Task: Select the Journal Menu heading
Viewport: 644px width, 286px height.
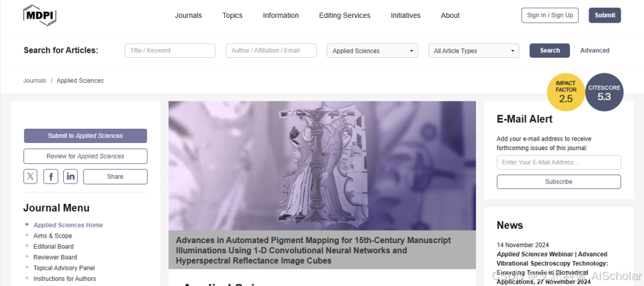Action: (56, 208)
